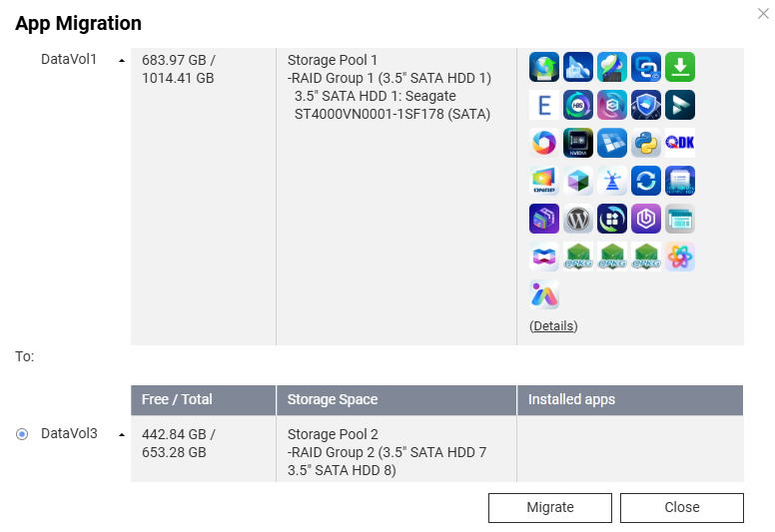
Task: Click the blue shield security app icon
Action: click(x=645, y=105)
